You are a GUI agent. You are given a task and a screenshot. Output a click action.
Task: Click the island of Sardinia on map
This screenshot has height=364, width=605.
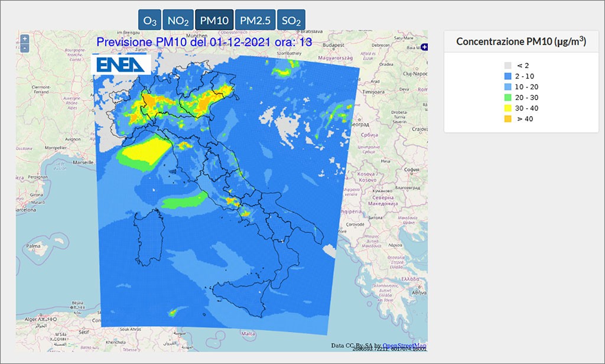click(149, 238)
